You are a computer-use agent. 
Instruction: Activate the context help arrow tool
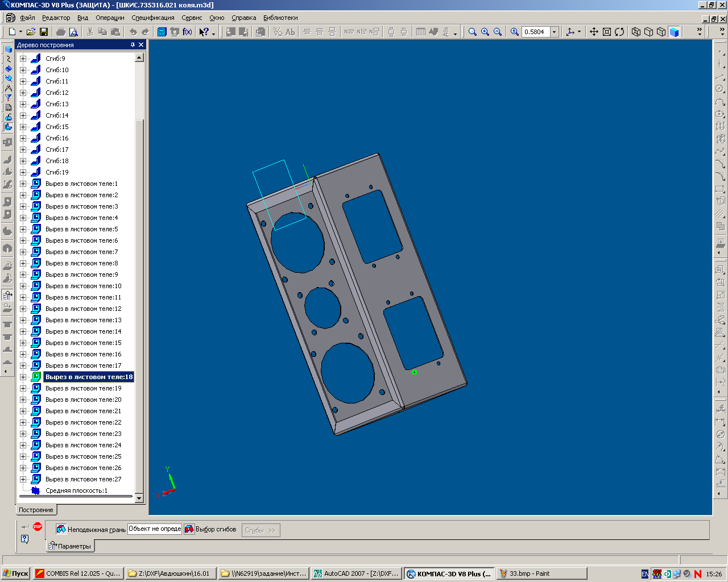click(x=204, y=32)
